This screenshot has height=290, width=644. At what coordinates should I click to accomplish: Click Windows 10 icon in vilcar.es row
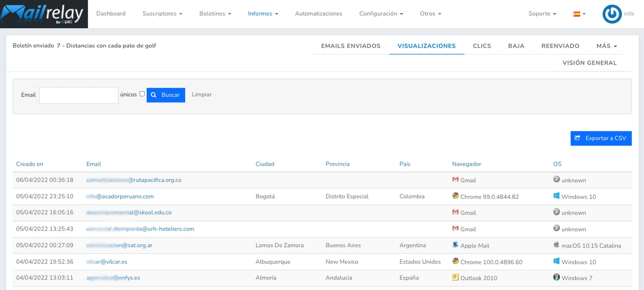[x=556, y=261]
